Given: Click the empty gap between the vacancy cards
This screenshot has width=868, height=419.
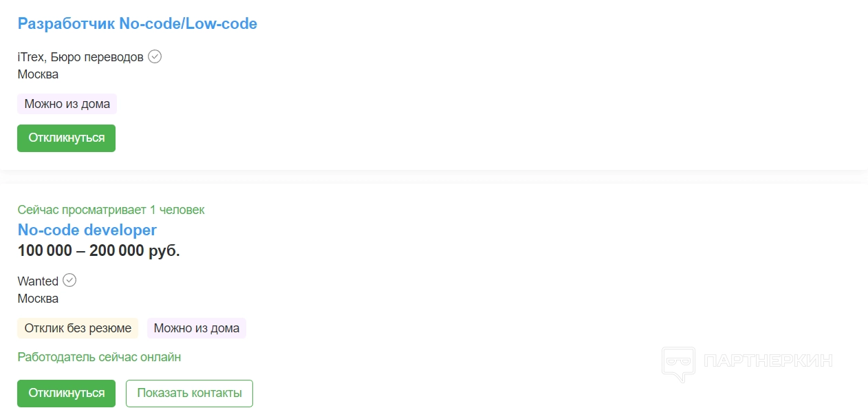Looking at the screenshot, I should tap(433, 177).
